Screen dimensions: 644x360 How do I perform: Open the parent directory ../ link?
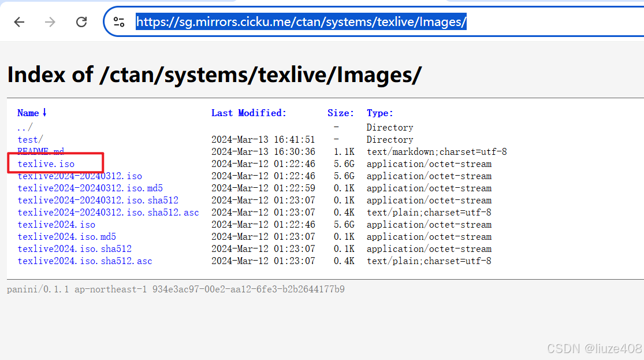25,127
